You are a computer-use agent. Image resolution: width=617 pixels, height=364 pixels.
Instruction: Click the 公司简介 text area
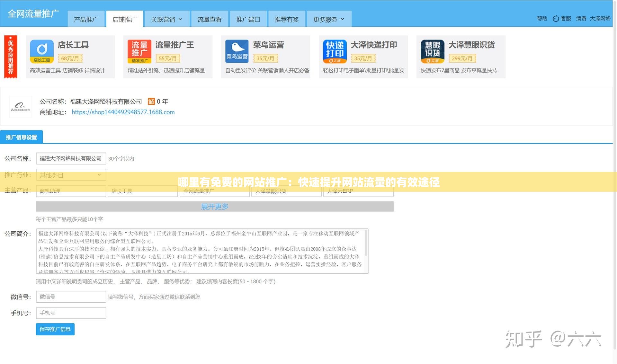[202, 251]
